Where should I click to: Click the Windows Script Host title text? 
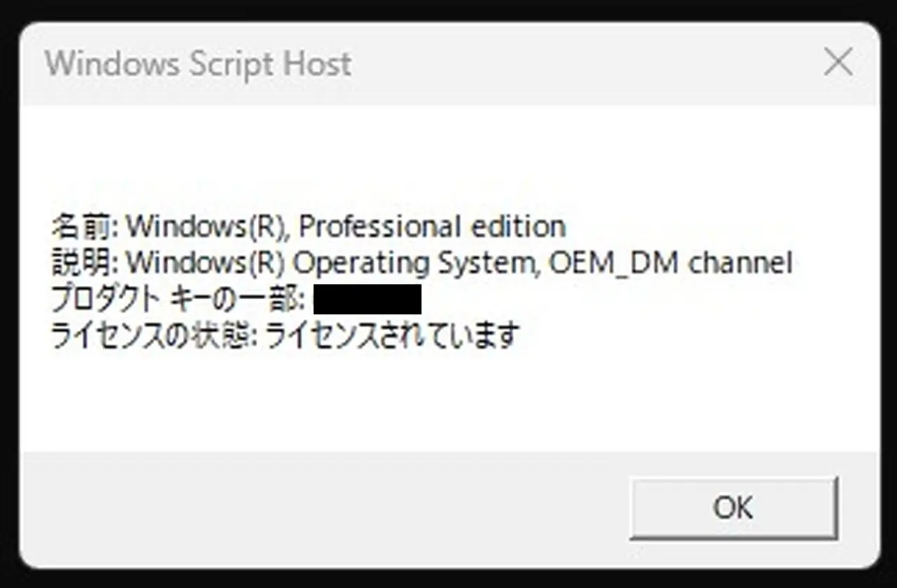click(x=198, y=64)
